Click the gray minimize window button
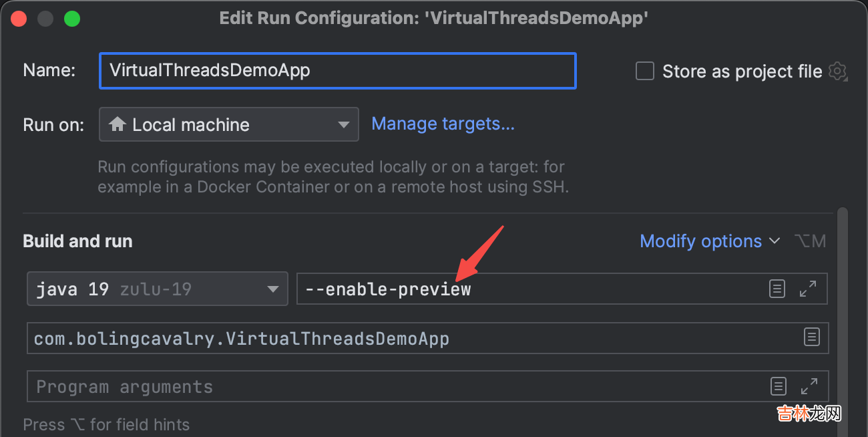Viewport: 868px width, 437px height. coord(45,19)
